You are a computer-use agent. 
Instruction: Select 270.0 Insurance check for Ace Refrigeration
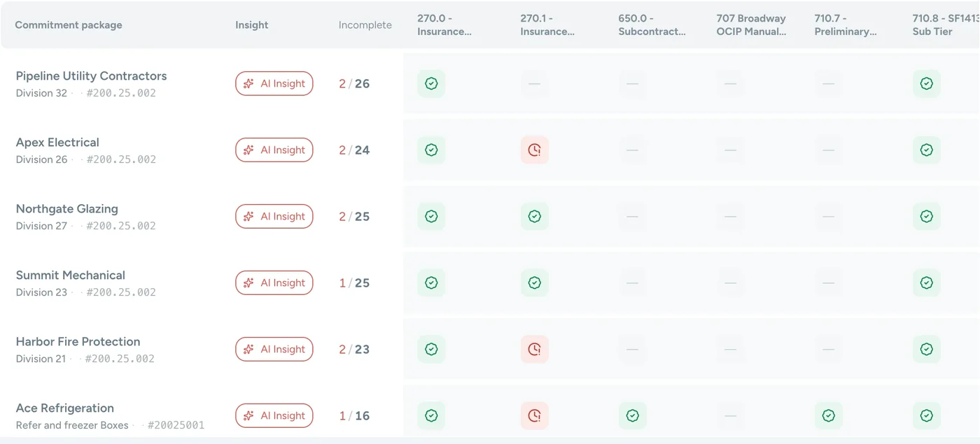click(431, 415)
